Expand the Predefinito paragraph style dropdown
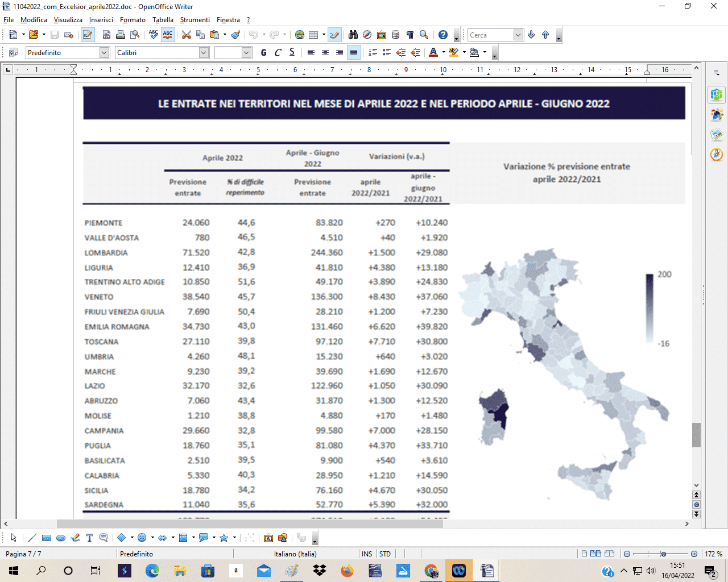This screenshot has height=582, width=728. tap(104, 52)
